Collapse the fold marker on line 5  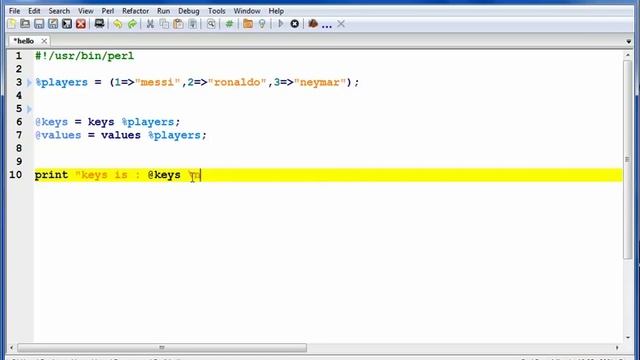tap(29, 109)
